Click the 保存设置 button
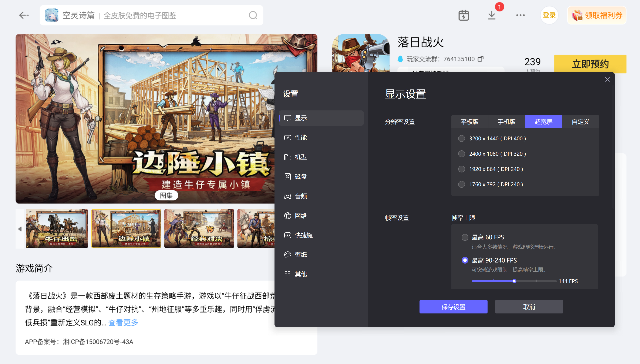The image size is (640, 364). pyautogui.click(x=453, y=307)
